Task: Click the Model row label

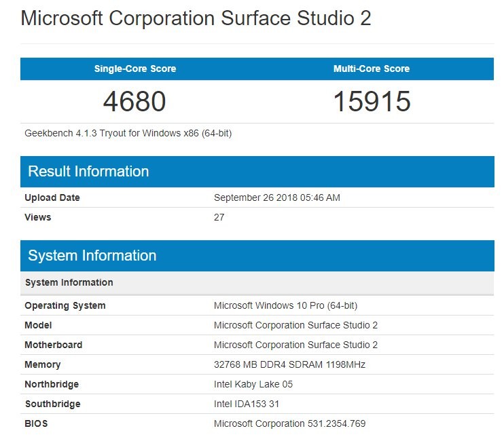Action: tap(38, 325)
